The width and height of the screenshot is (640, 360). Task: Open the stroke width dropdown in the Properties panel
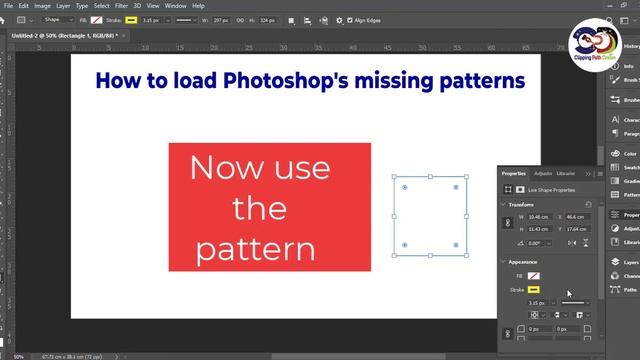[553, 303]
